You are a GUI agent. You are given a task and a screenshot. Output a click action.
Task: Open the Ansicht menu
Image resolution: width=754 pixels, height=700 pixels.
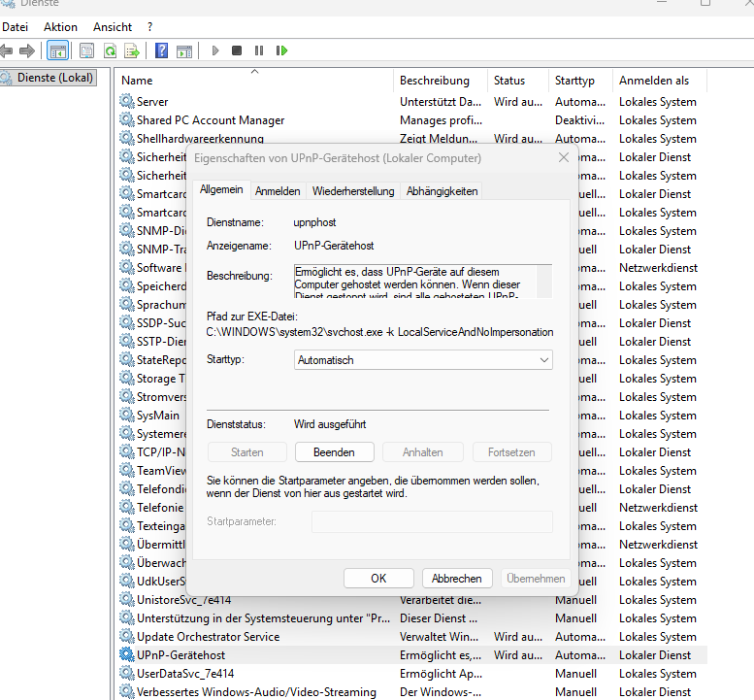pos(113,27)
